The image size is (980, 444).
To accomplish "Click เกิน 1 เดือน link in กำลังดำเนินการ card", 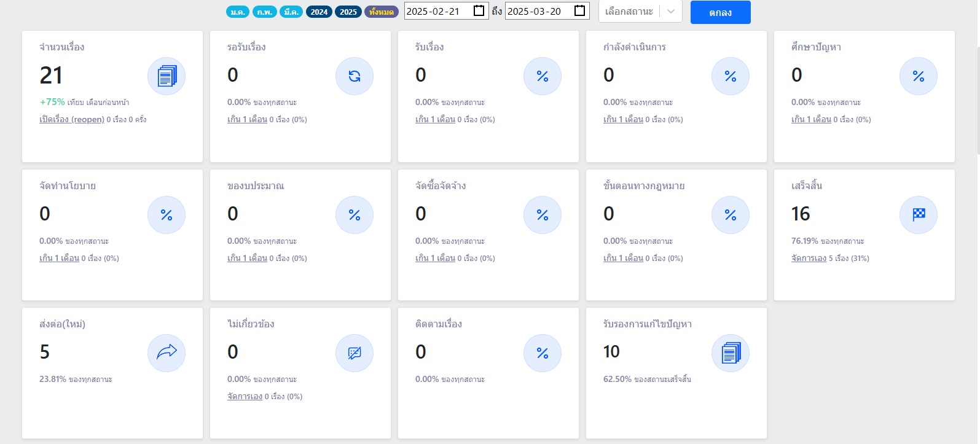I will (x=623, y=120).
